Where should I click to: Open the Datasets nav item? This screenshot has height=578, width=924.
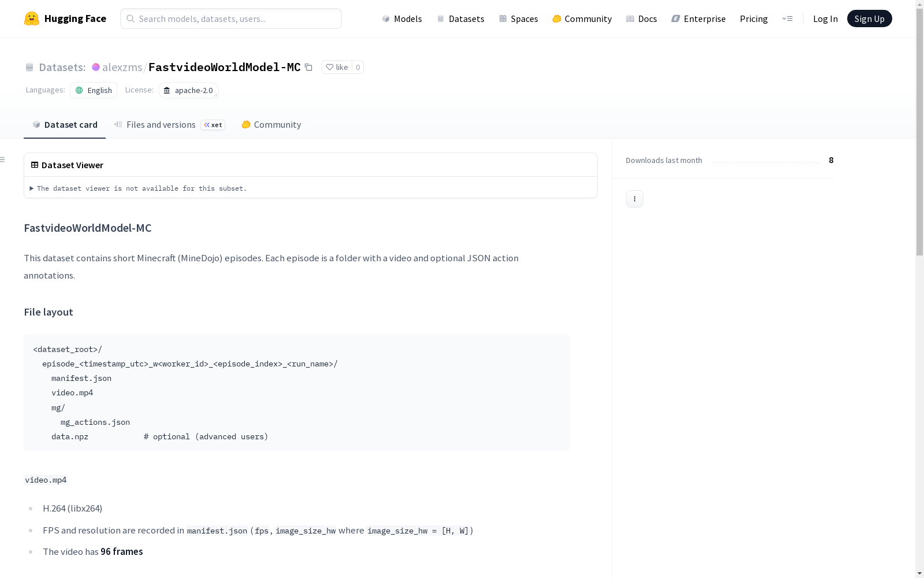point(460,18)
